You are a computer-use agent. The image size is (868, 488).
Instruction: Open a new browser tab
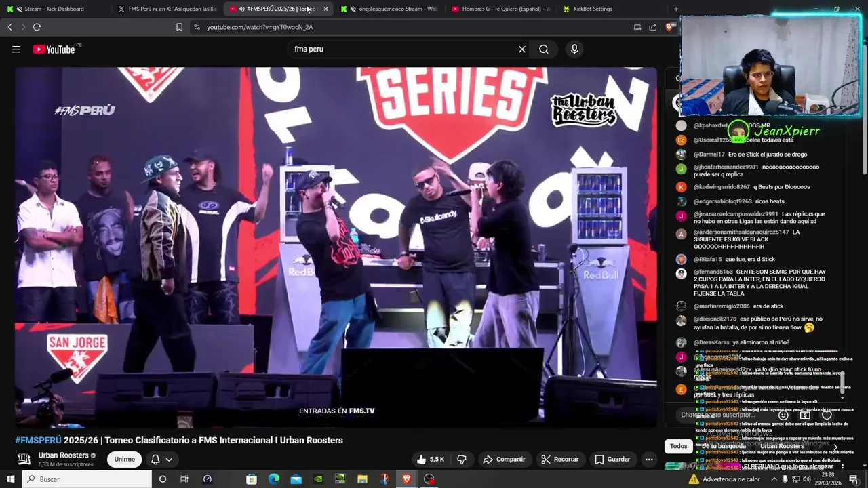pyautogui.click(x=676, y=9)
